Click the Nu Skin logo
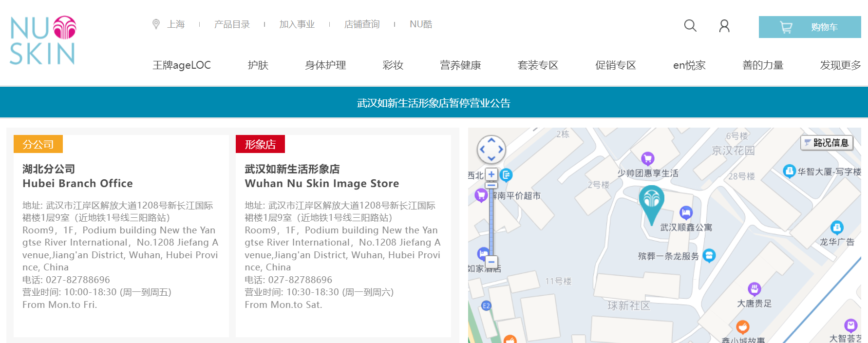 pos(42,40)
